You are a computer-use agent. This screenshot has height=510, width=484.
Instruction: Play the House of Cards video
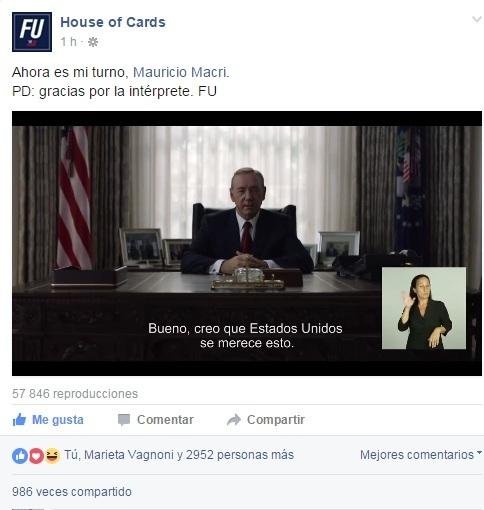pos(247,243)
